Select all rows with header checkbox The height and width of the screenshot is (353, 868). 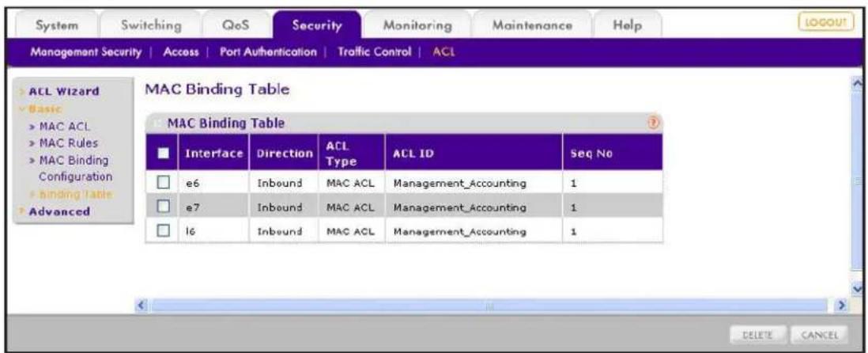click(x=163, y=154)
